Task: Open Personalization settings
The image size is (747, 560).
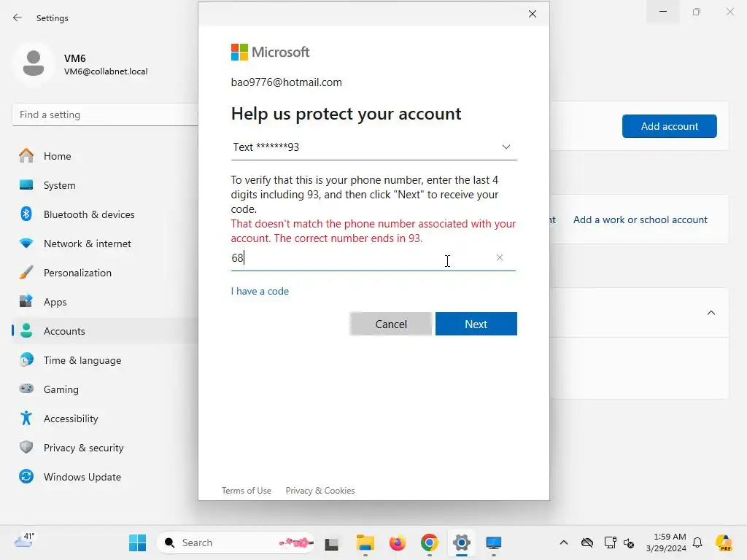Action: pyautogui.click(x=105, y=273)
